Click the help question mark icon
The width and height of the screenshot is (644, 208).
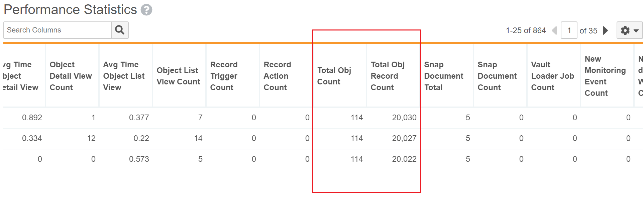146,10
